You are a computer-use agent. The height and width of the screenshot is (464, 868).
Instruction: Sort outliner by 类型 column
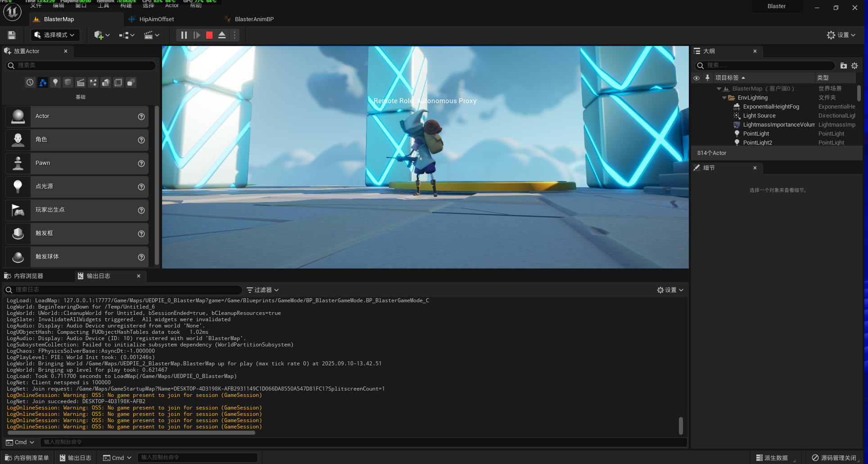point(836,78)
